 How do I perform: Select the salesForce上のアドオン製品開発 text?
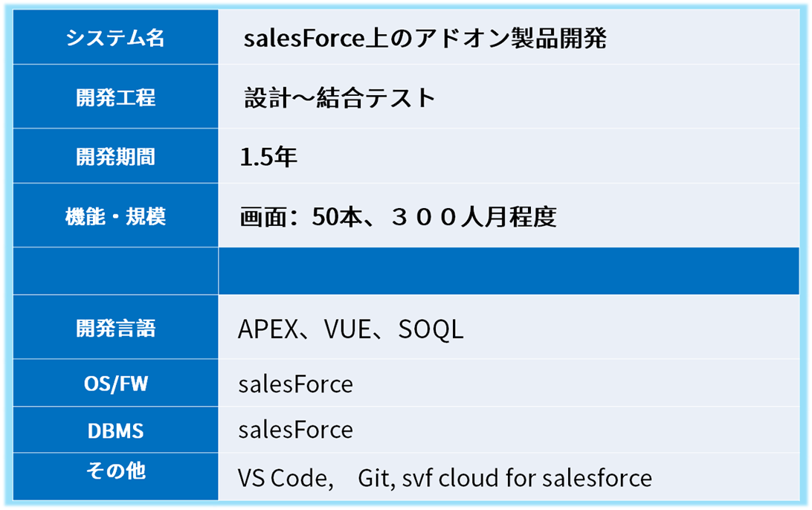coord(425,39)
